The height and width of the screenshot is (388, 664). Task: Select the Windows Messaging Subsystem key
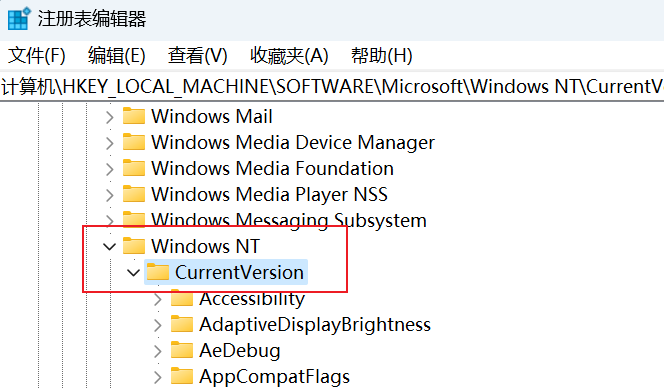(x=289, y=220)
